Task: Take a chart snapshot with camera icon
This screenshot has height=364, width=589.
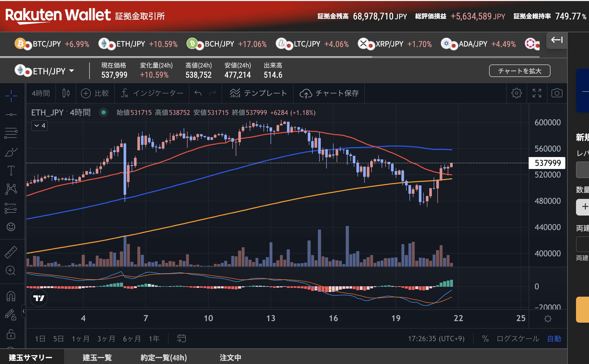Action: coord(557,93)
